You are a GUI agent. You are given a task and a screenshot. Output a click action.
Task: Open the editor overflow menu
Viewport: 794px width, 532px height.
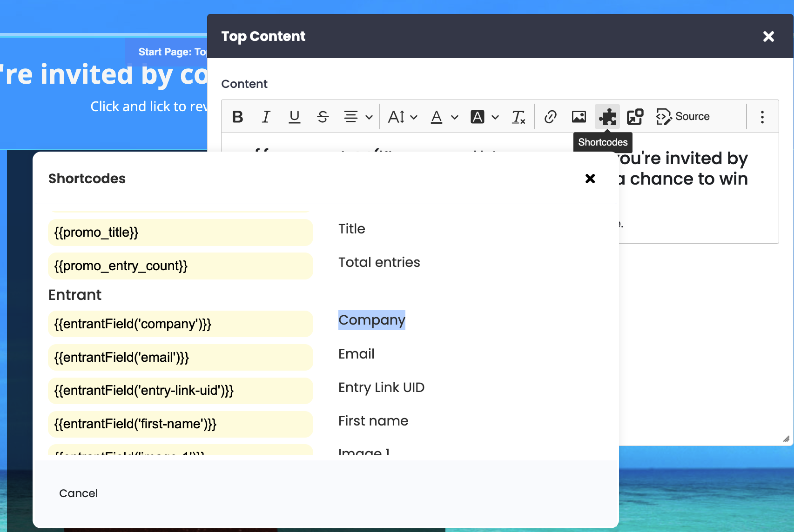coord(762,117)
